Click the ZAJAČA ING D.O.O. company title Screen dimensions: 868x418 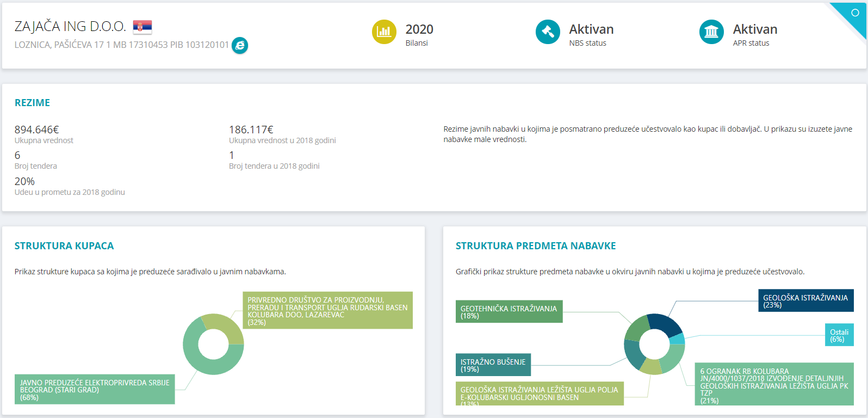70,27
